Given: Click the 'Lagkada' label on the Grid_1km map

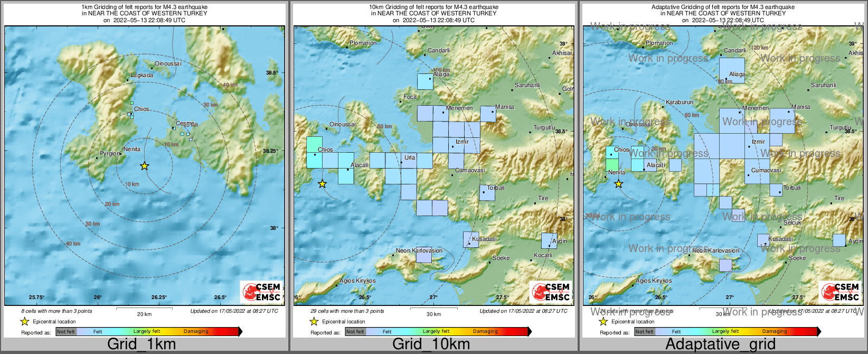Looking at the screenshot, I should [x=142, y=75].
